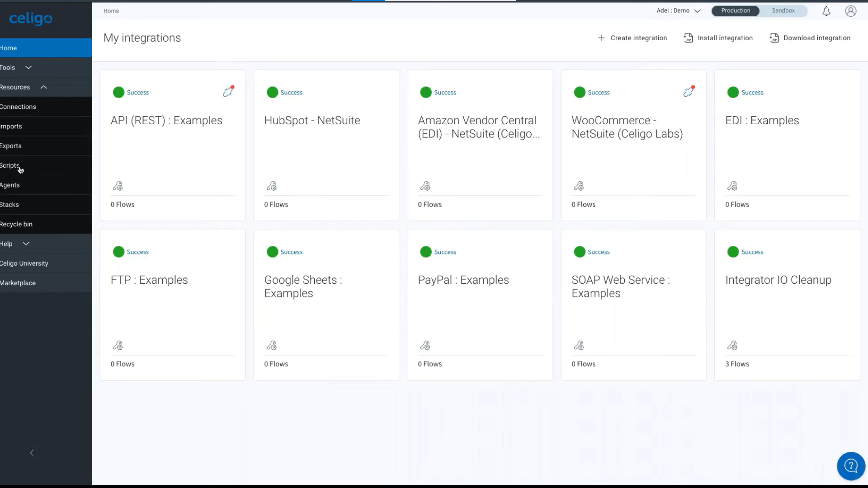Open the HubSpot - NetSuite integration

[312, 121]
